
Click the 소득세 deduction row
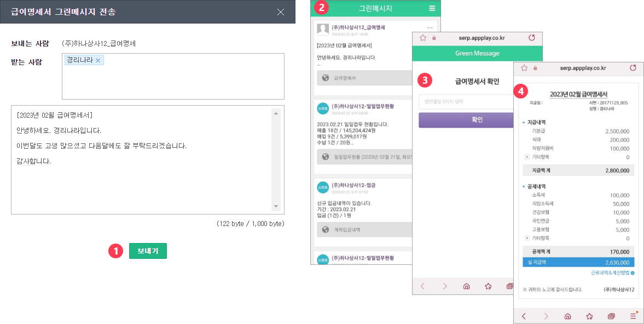click(579, 195)
